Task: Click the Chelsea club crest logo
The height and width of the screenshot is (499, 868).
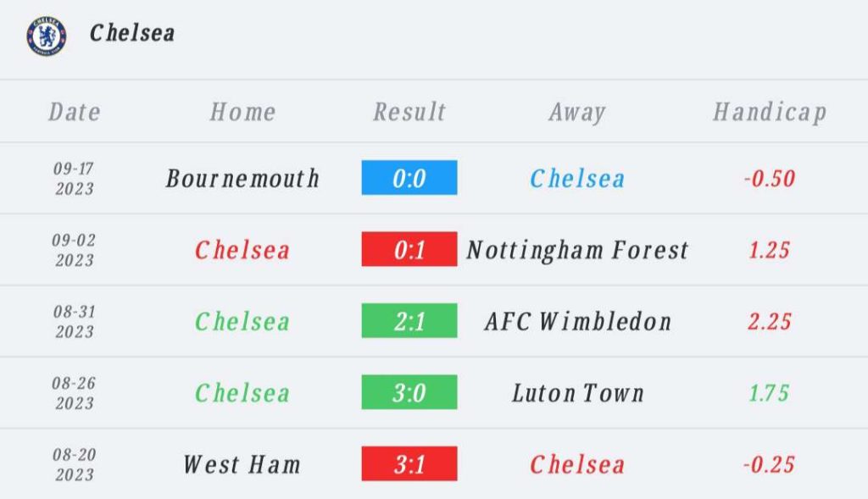Action: pos(47,36)
